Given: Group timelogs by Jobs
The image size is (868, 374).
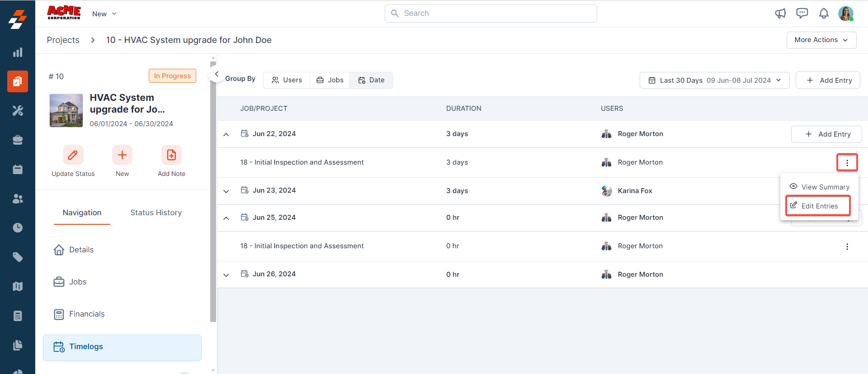Looking at the screenshot, I should (x=330, y=80).
